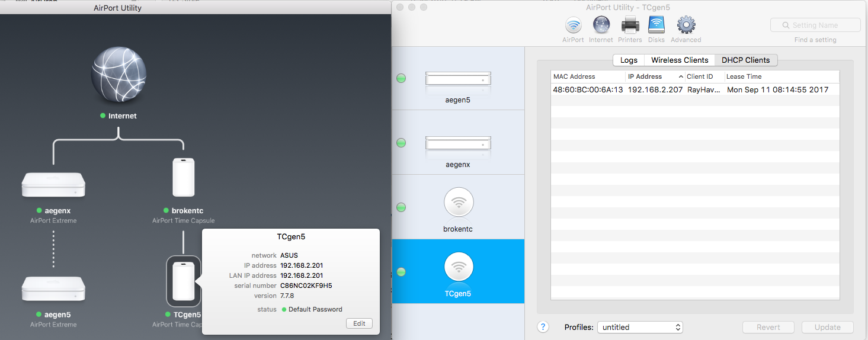
Task: Click the version 7.7.8 value
Action: coord(287,296)
